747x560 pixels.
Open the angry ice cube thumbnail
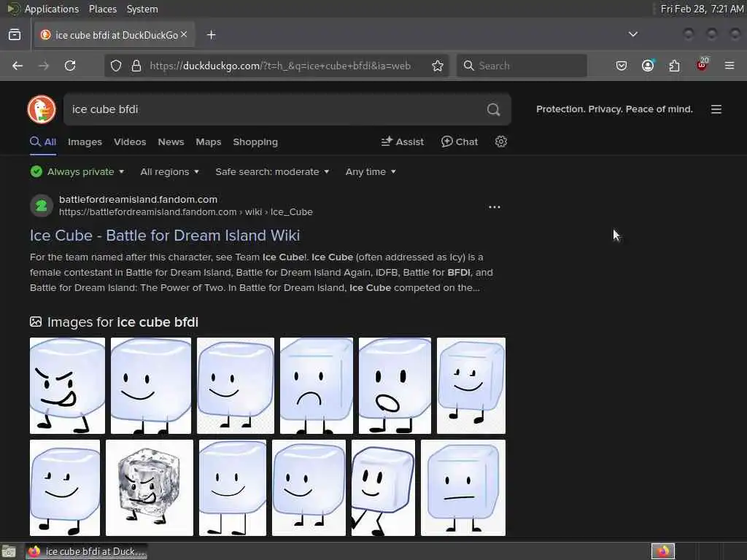[x=67, y=386]
